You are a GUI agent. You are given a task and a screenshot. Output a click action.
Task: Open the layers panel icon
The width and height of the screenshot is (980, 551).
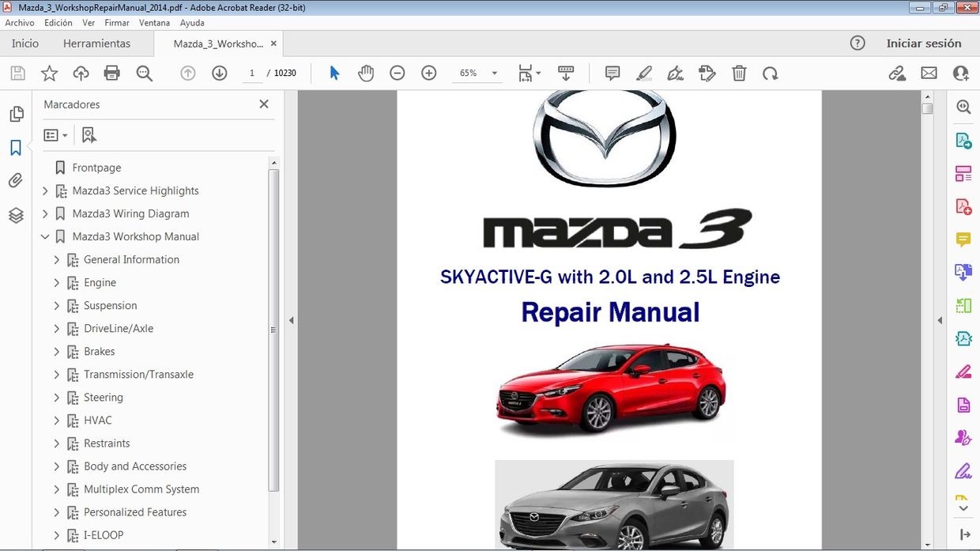(16, 215)
